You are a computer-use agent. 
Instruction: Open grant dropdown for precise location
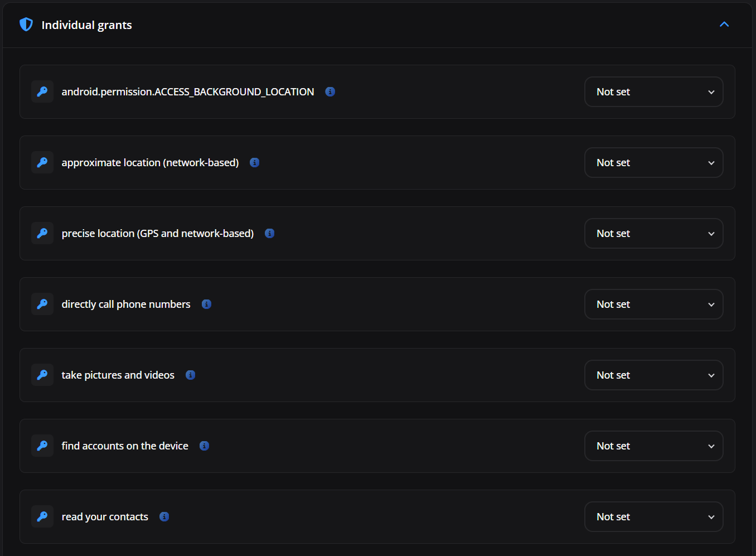click(x=654, y=233)
